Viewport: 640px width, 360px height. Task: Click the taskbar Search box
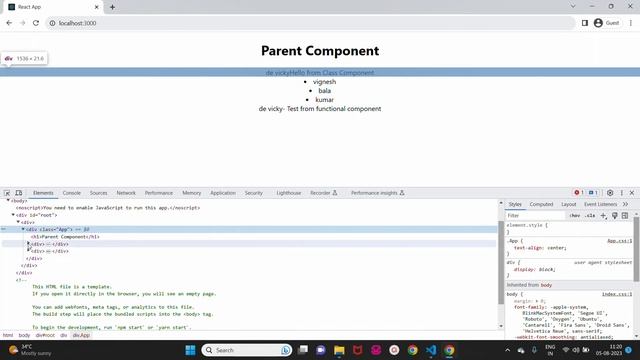(247, 350)
